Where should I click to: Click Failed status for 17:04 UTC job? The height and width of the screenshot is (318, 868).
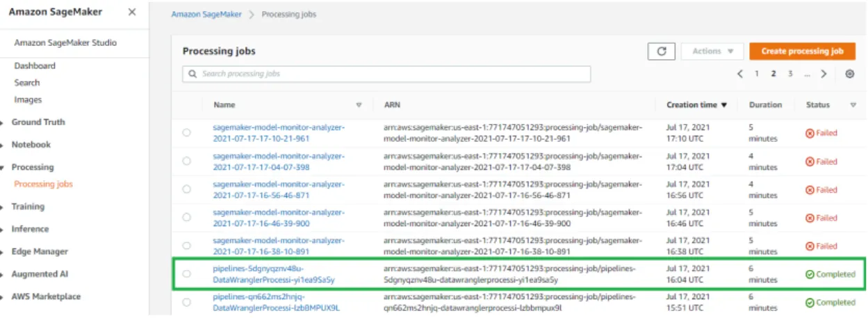point(821,161)
